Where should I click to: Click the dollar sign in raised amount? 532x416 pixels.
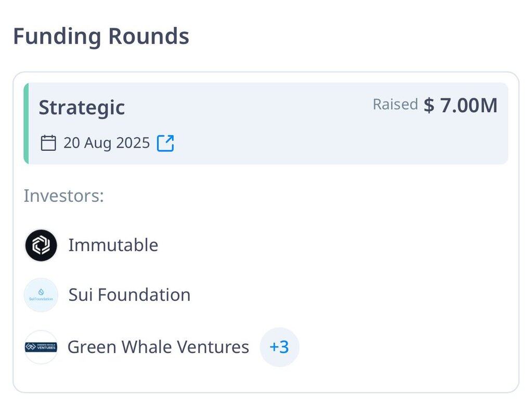(x=429, y=105)
